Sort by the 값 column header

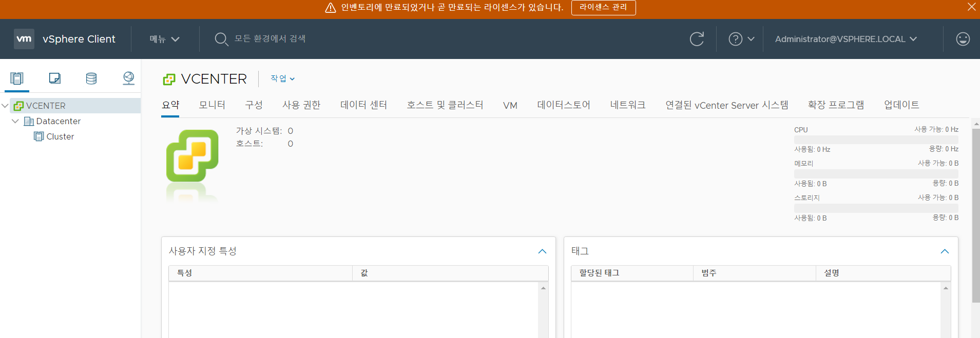(450, 273)
